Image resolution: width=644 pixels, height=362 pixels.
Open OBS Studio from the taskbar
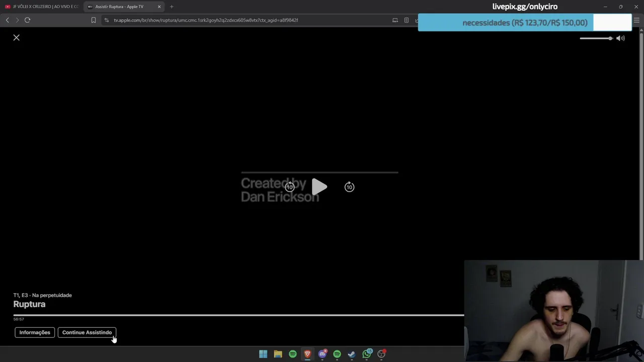pyautogui.click(x=381, y=354)
